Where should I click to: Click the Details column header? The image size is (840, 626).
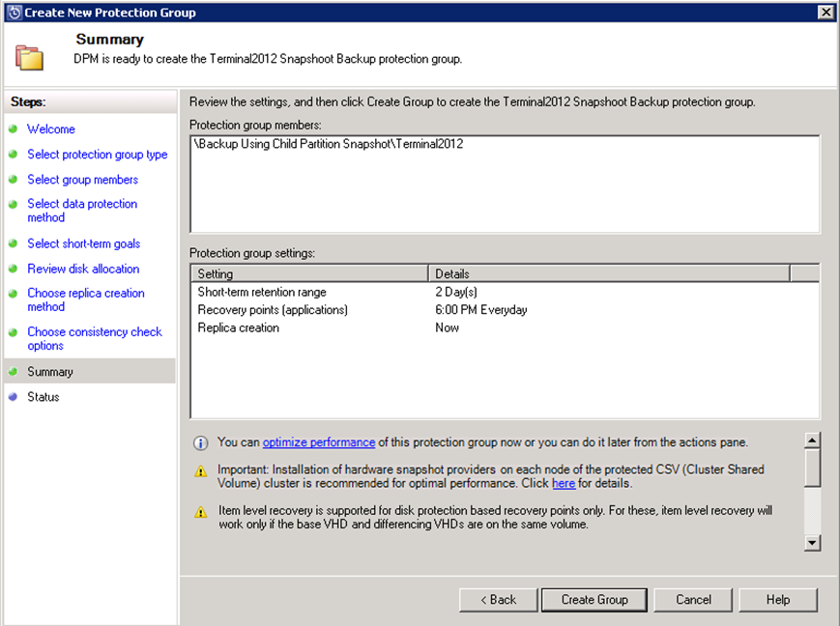[x=609, y=273]
